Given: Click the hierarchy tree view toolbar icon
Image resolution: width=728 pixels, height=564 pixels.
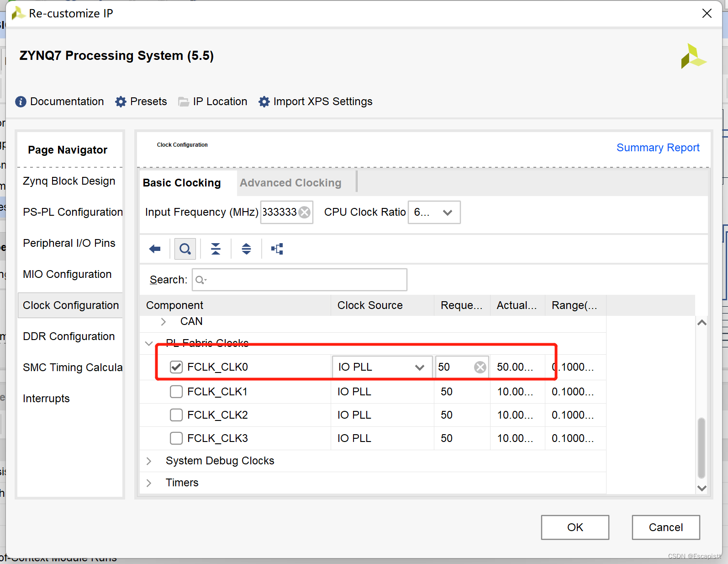Looking at the screenshot, I should click(x=277, y=249).
